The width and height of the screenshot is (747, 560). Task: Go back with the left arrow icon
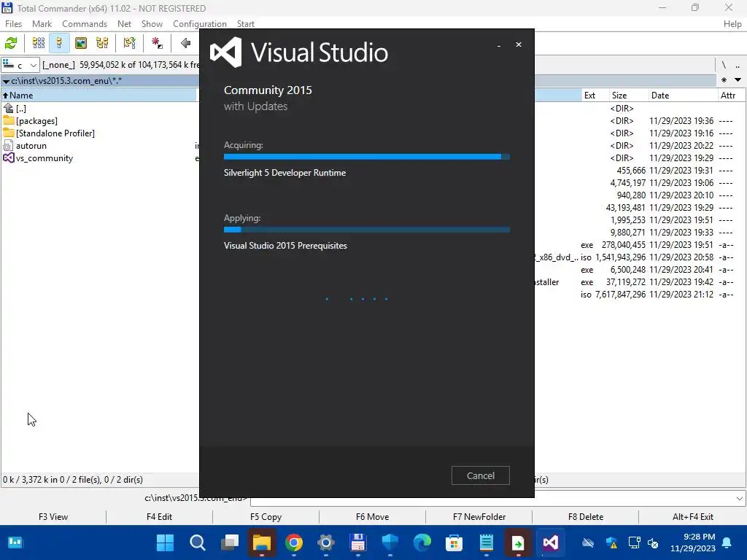coord(186,43)
